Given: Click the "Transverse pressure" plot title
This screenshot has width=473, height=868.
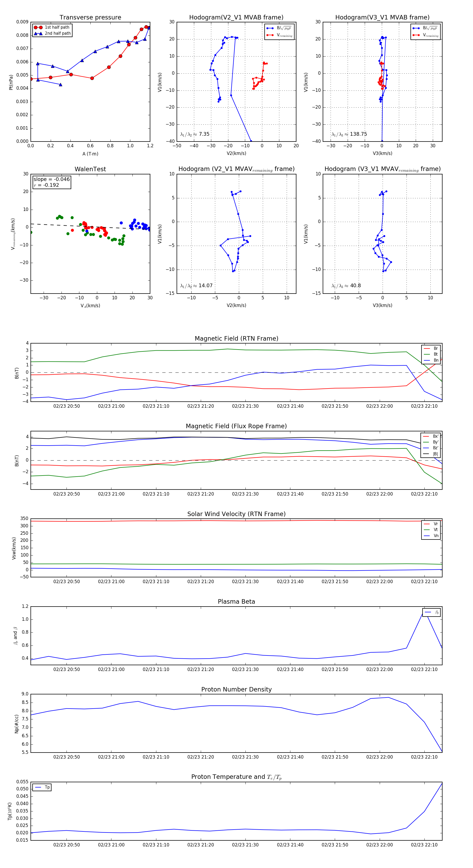Looking at the screenshot, I should coord(90,17).
